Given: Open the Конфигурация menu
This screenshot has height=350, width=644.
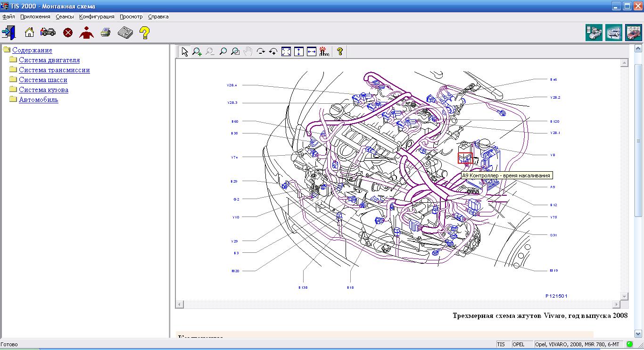Looking at the screenshot, I should pyautogui.click(x=97, y=17).
